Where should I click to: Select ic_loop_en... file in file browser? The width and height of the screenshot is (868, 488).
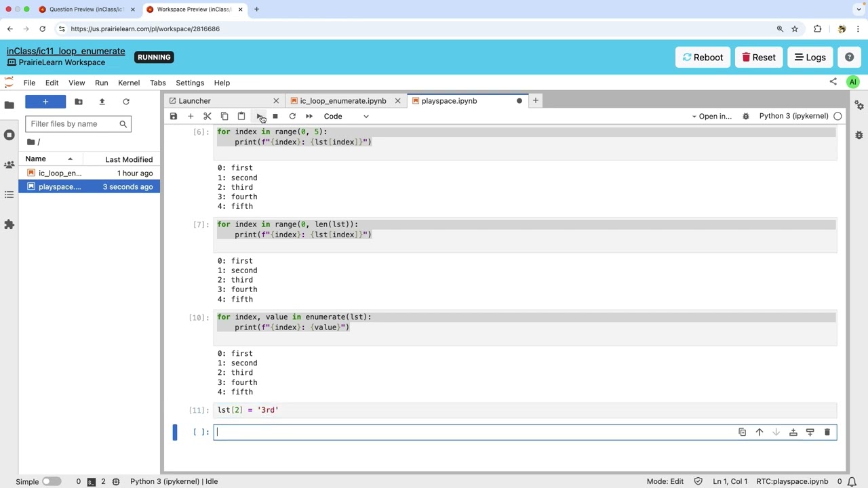point(90,174)
